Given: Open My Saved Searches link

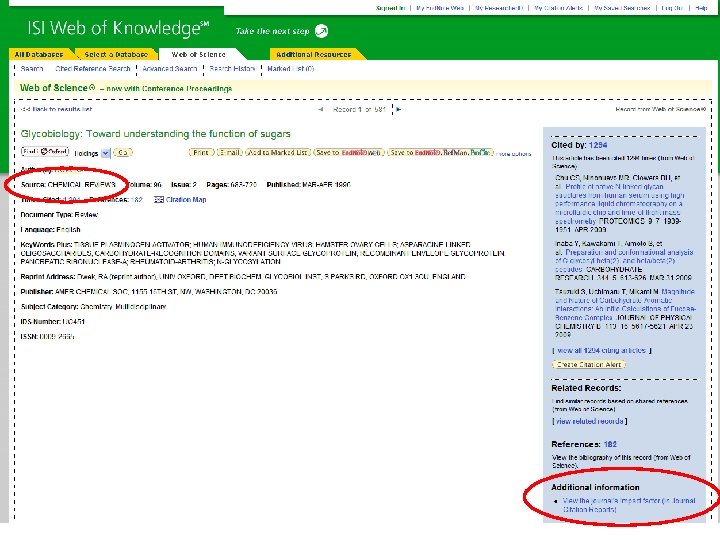Looking at the screenshot, I should click(x=622, y=8).
